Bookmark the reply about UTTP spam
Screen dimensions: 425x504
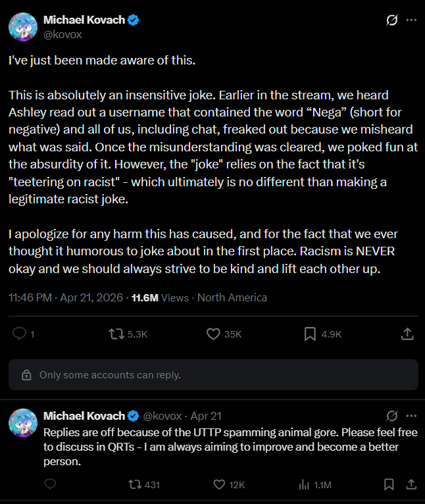[388, 485]
